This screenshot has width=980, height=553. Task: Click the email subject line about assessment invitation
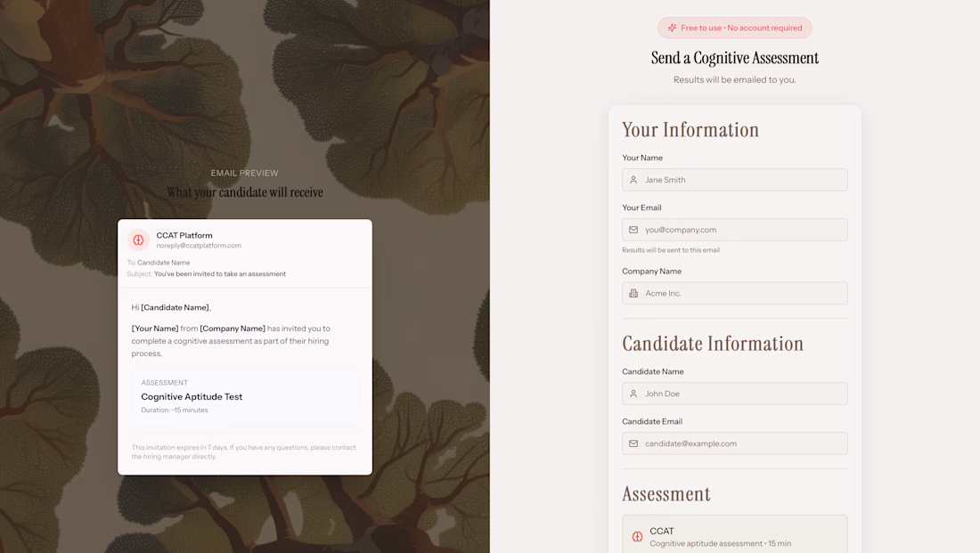tap(220, 273)
